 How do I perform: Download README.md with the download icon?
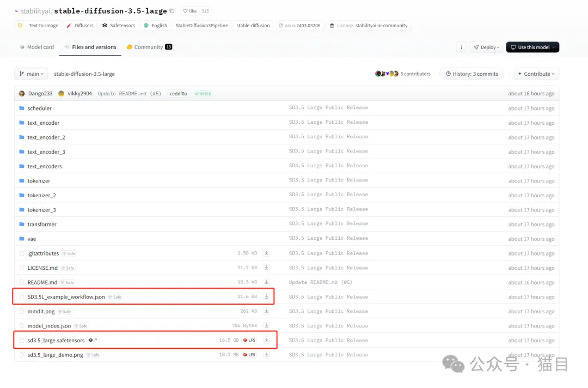pos(266,282)
